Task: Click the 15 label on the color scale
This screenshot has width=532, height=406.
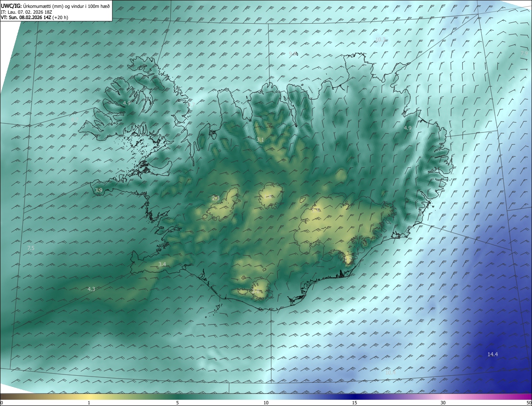Action: pyautogui.click(x=355, y=403)
